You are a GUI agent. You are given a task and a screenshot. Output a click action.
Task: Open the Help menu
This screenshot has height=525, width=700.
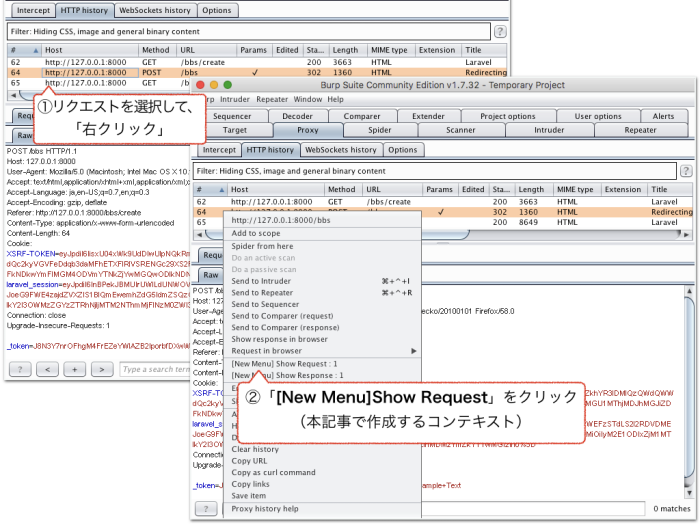tap(335, 99)
